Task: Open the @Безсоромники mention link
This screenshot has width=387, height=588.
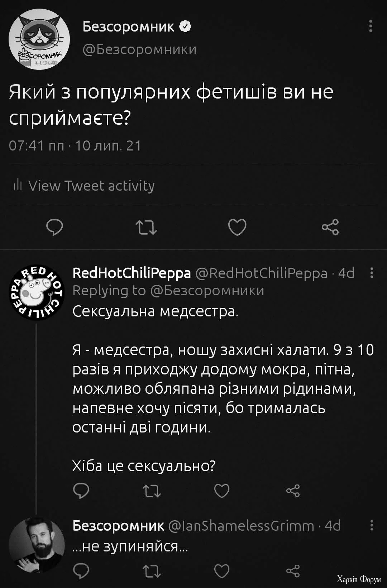Action: coord(207,290)
